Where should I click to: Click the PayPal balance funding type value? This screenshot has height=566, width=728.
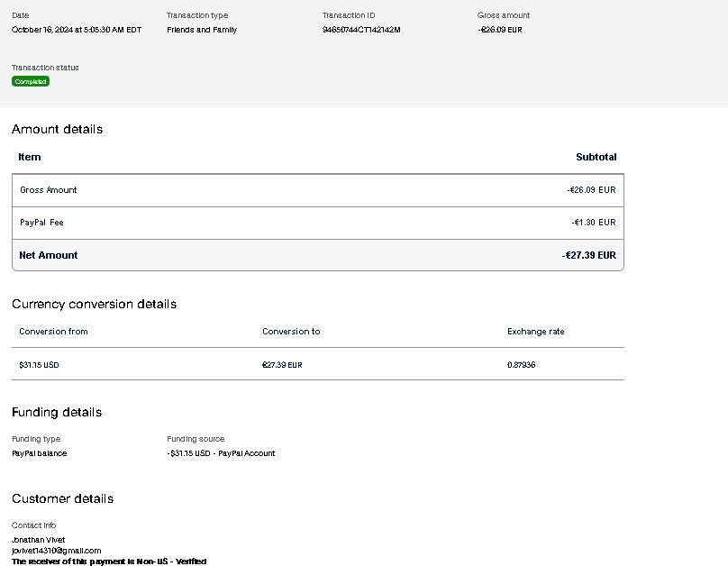pos(39,453)
